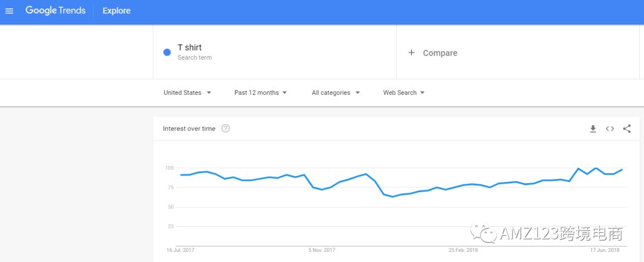Viewport: 644px width, 262px height.
Task: Edit the T shirt search term
Action: pos(190,48)
